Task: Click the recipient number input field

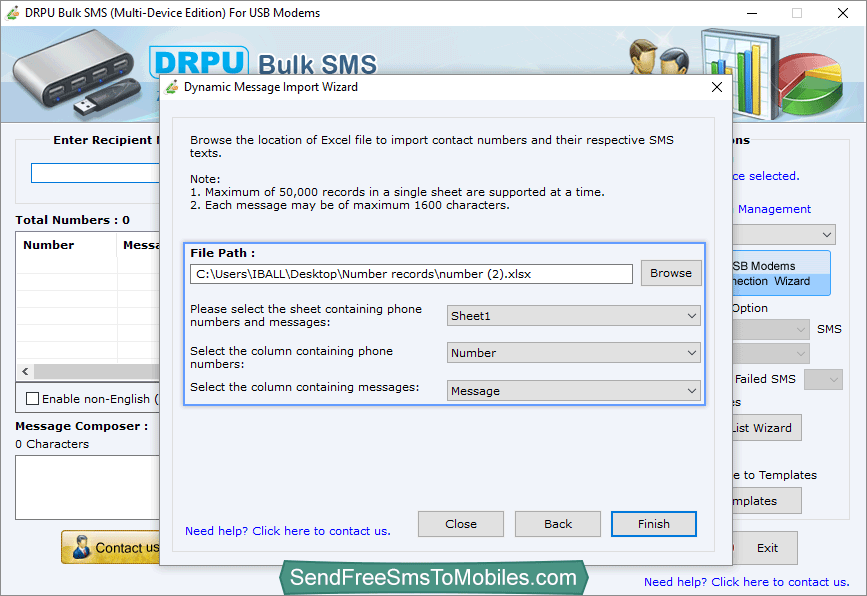Action: (95, 173)
